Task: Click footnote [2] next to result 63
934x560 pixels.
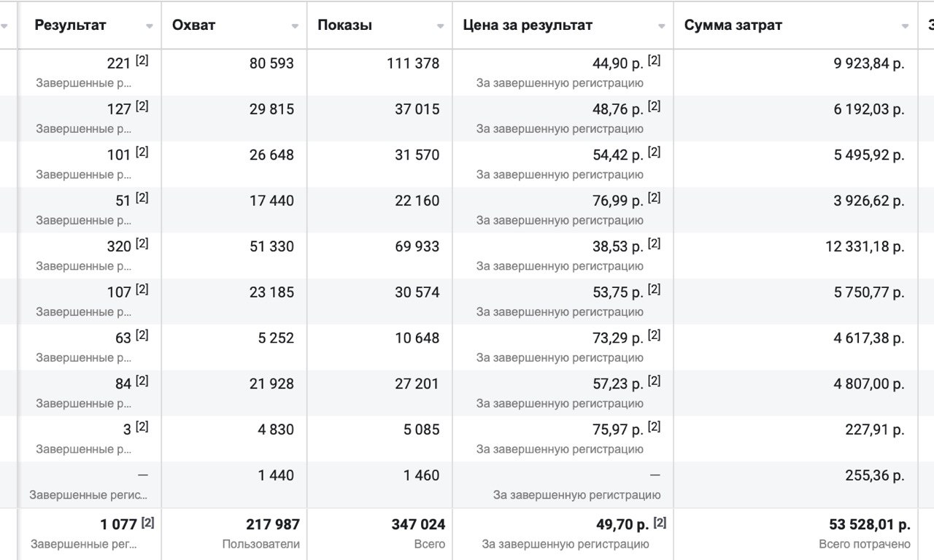Action: [x=142, y=335]
